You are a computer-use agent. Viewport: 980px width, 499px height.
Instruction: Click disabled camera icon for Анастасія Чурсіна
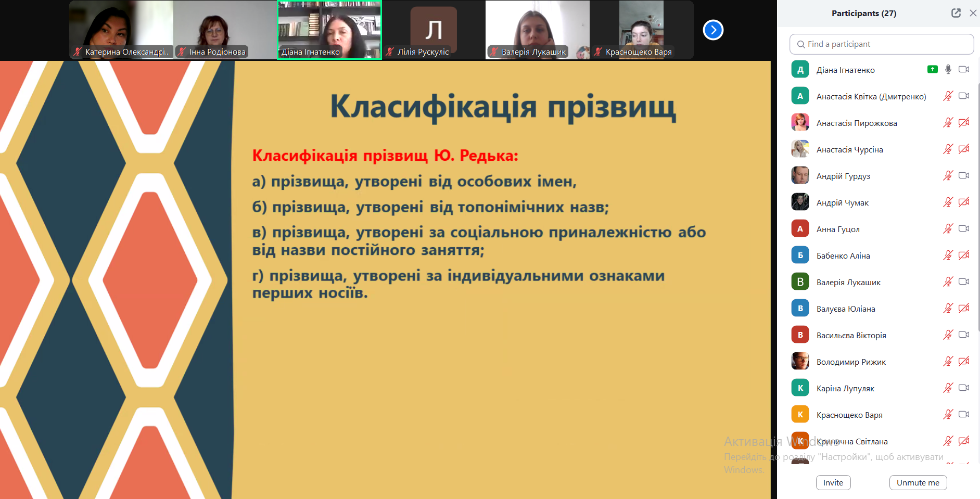tap(964, 149)
